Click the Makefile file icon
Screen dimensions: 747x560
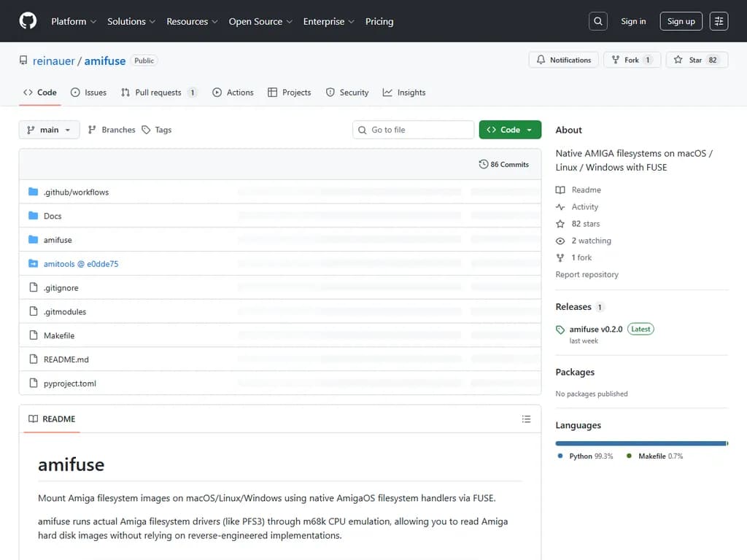coord(33,335)
